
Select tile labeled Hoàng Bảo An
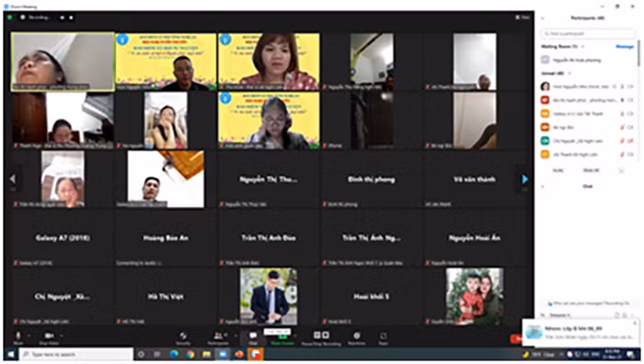pyautogui.click(x=166, y=237)
